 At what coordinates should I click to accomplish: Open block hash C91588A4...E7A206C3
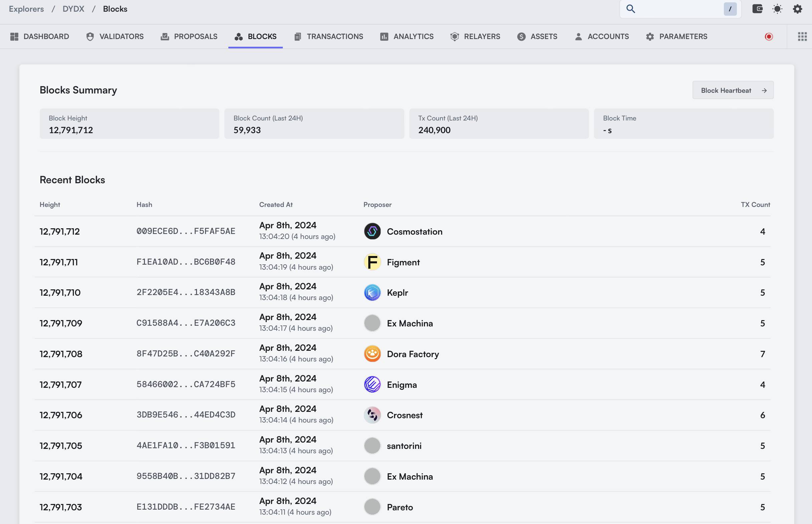coord(186,323)
